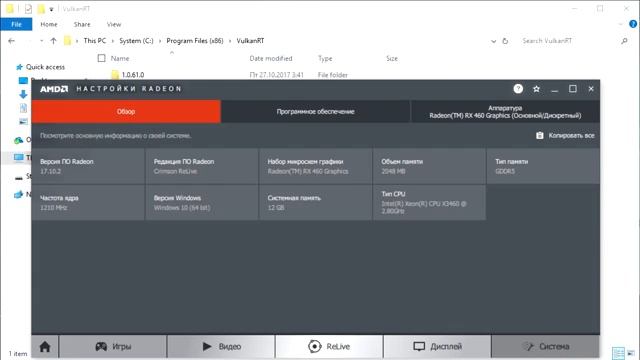Open Explorer help icon in ribbon
640x360 pixels.
633,24
